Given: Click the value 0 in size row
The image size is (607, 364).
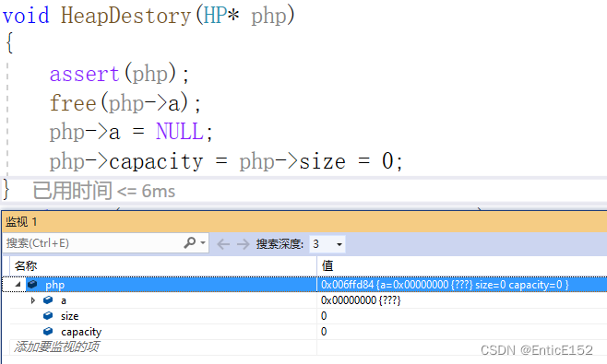Looking at the screenshot, I should click(324, 316).
